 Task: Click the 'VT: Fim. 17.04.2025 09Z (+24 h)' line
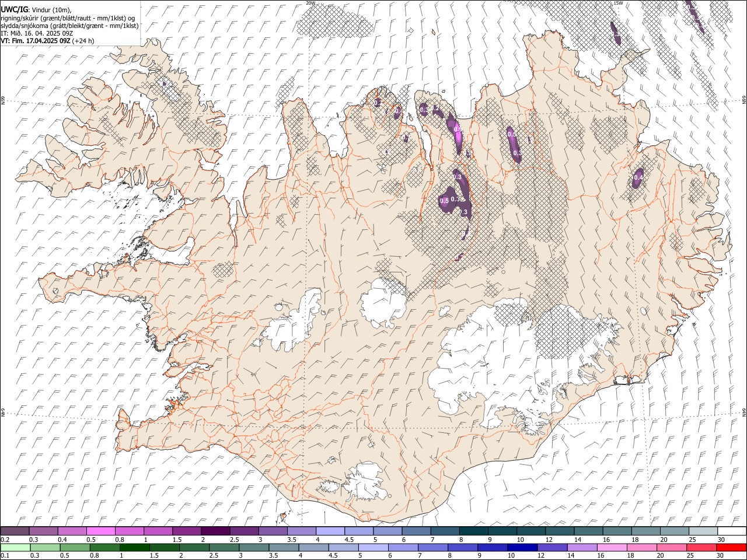(x=47, y=41)
